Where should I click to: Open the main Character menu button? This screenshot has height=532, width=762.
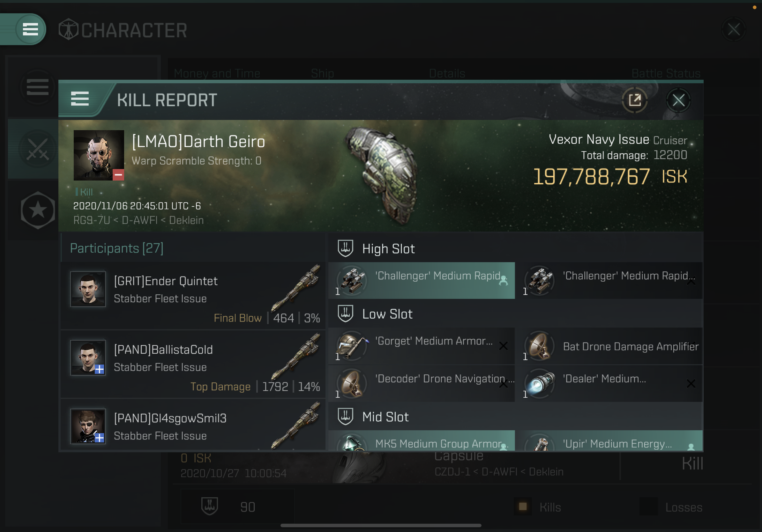click(30, 29)
